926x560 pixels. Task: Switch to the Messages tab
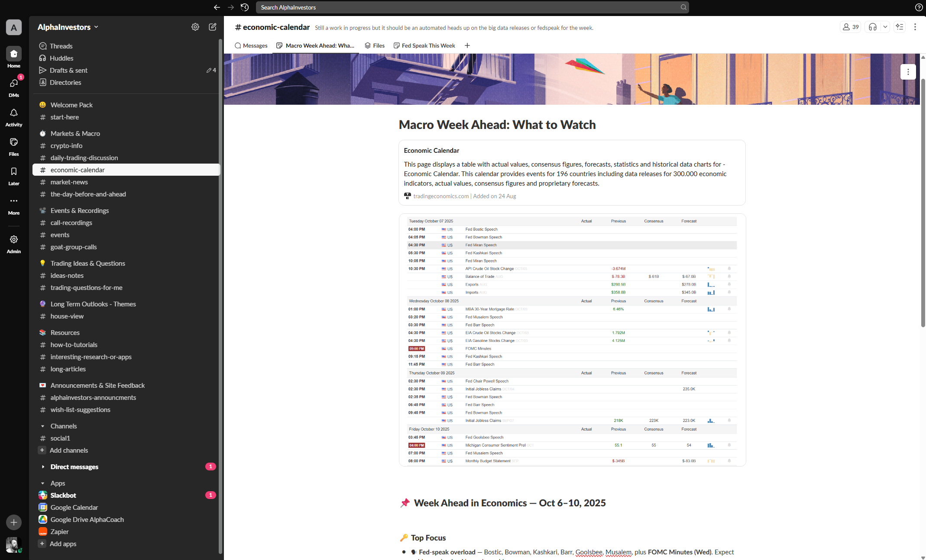pos(251,45)
